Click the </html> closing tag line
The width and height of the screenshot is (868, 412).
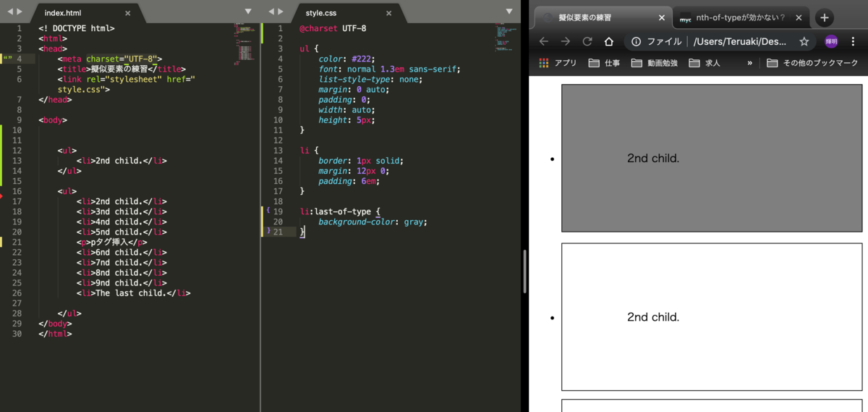point(55,333)
